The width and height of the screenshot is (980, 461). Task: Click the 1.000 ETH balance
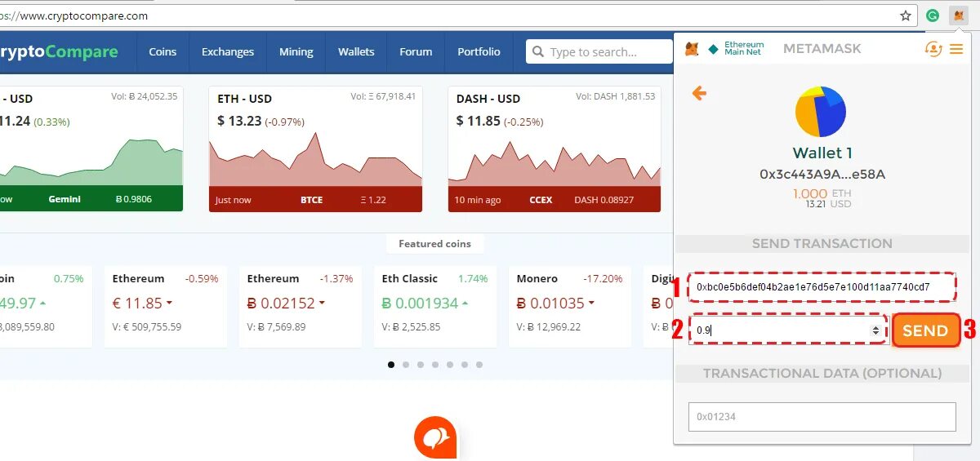click(822, 193)
